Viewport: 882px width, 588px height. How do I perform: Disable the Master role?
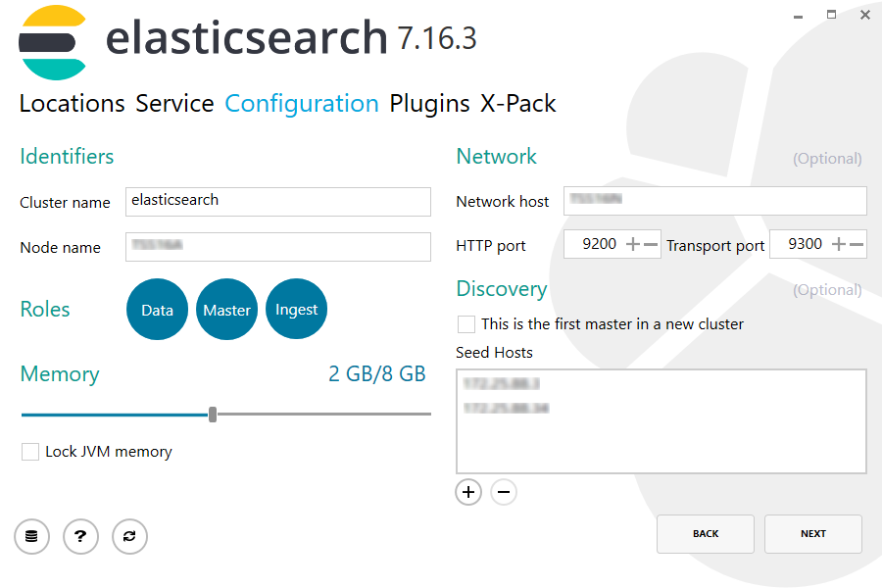click(x=226, y=309)
